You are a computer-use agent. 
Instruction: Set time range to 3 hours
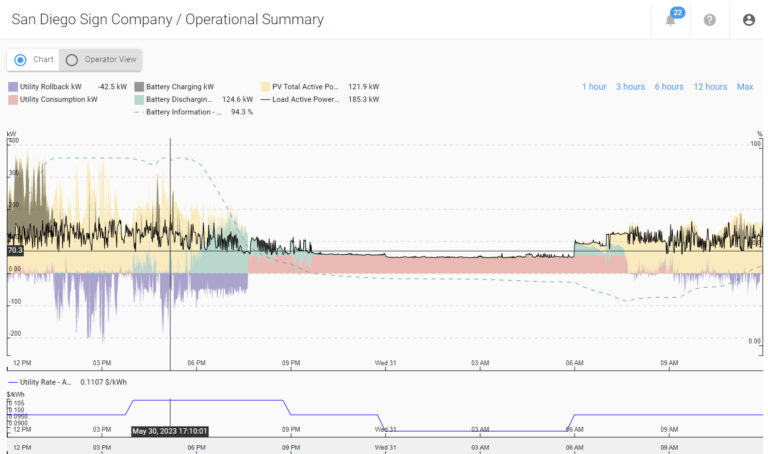(x=630, y=87)
